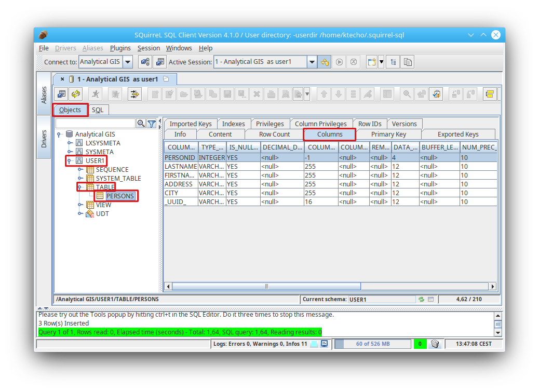Expand the SEQUENCE node
Screen dimensions: 539x392
[x=80, y=169]
